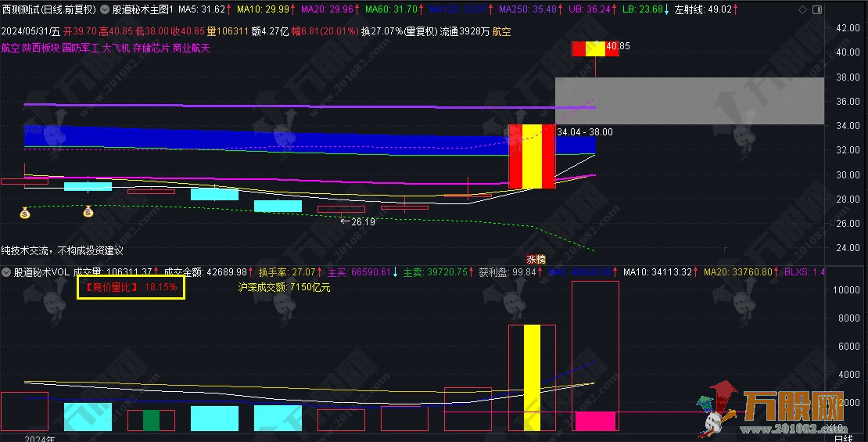This screenshot has width=868, height=442.
Task: Click 10000 on the volume axis
Action: pyautogui.click(x=845, y=289)
